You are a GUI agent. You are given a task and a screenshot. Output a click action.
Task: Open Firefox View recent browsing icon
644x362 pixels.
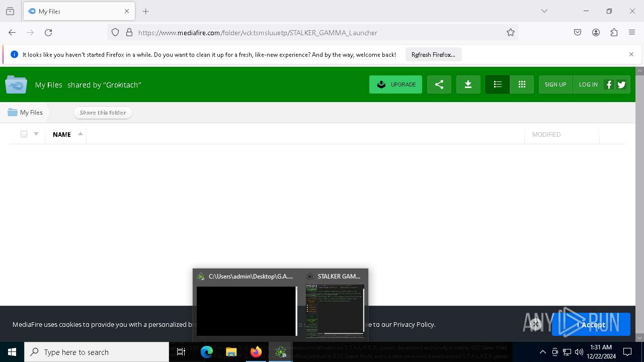(x=10, y=11)
